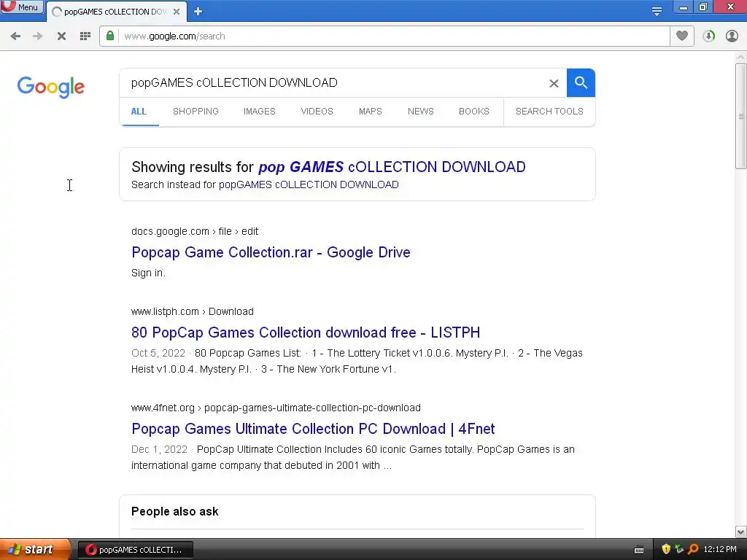Bookmark page with the heart icon

coord(682,36)
